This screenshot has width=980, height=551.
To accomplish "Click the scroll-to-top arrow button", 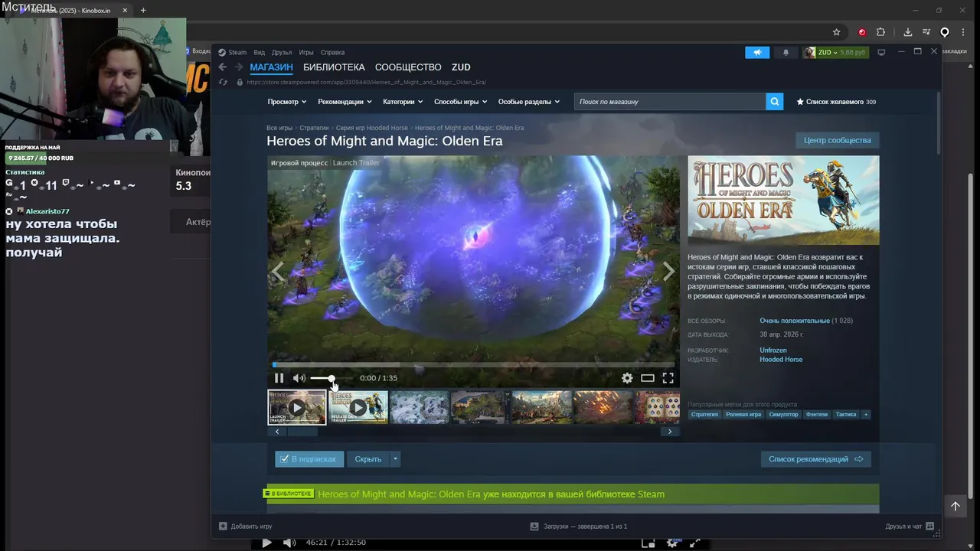I will (955, 506).
